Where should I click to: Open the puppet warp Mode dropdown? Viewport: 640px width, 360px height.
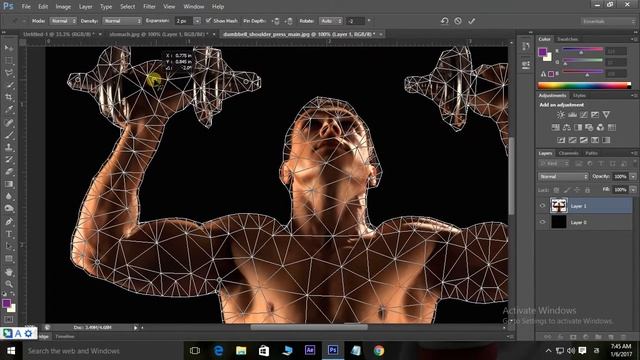[x=63, y=20]
